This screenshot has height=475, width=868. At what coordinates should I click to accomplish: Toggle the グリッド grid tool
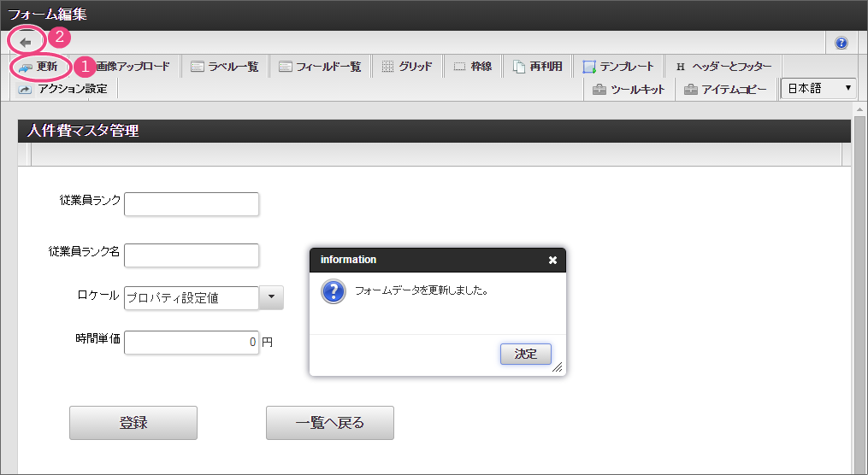pos(407,67)
